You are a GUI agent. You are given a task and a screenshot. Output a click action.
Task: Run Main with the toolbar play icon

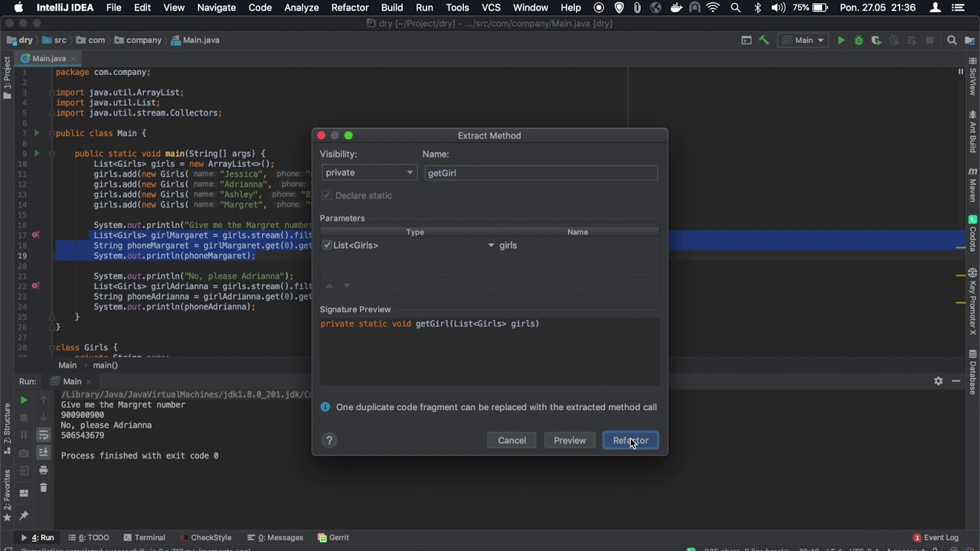click(841, 41)
